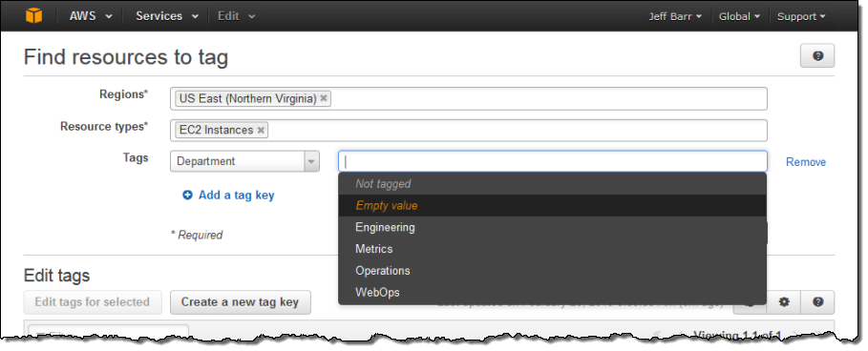Choose Operations from the tag values
The image size is (868, 351).
(552, 270)
